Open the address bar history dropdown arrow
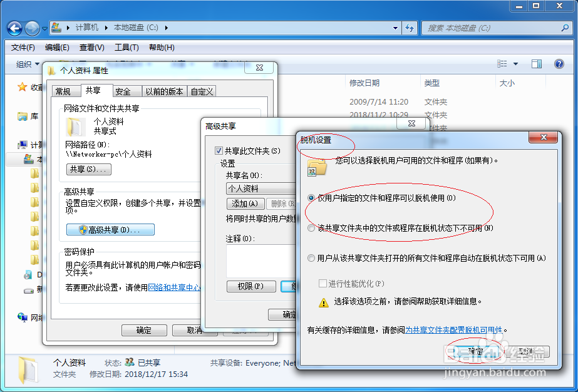Viewport: 578px width, 392px height. click(x=395, y=28)
